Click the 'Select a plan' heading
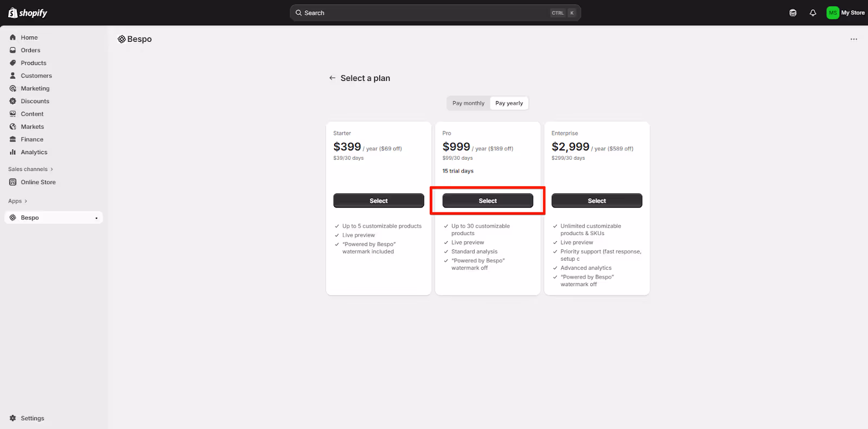 (x=365, y=78)
